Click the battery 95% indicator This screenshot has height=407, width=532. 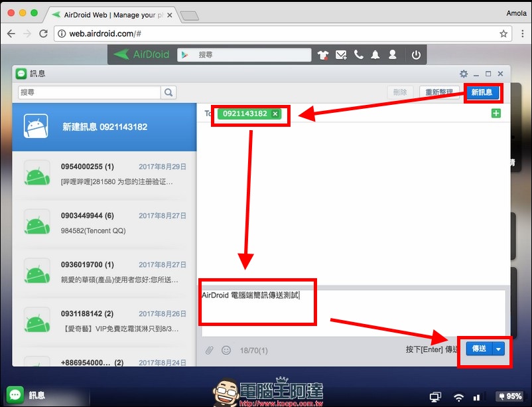click(x=510, y=396)
